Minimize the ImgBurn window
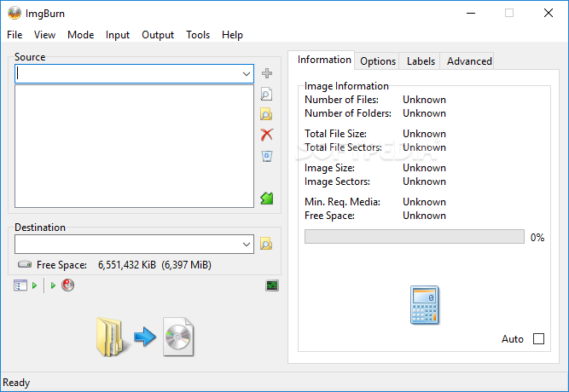569x392 pixels. 471,13
